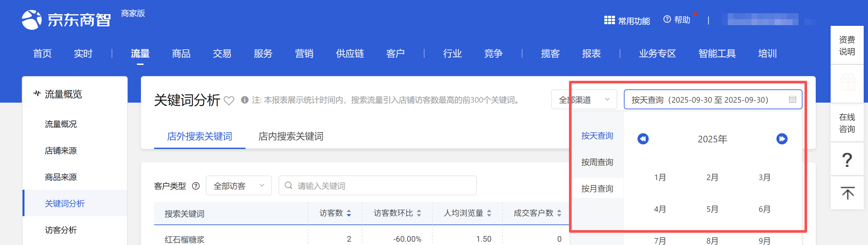The width and height of the screenshot is (868, 245).
Task: Click the 2025年 year label
Action: click(712, 139)
